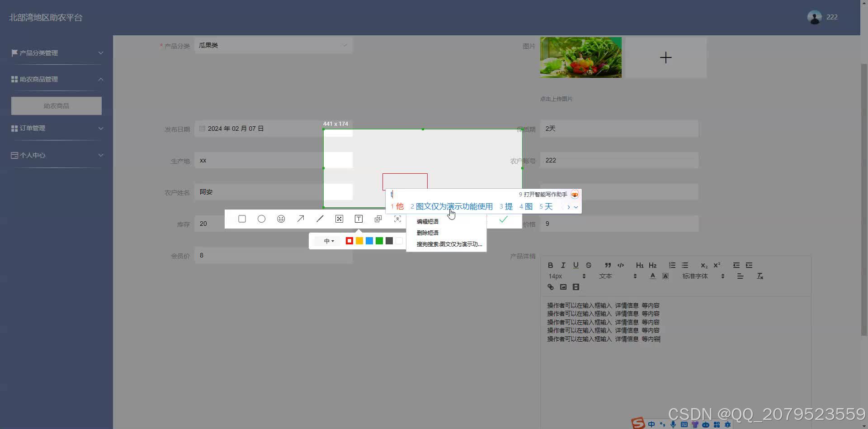
Task: Clear text formatting in editor
Action: [760, 276]
